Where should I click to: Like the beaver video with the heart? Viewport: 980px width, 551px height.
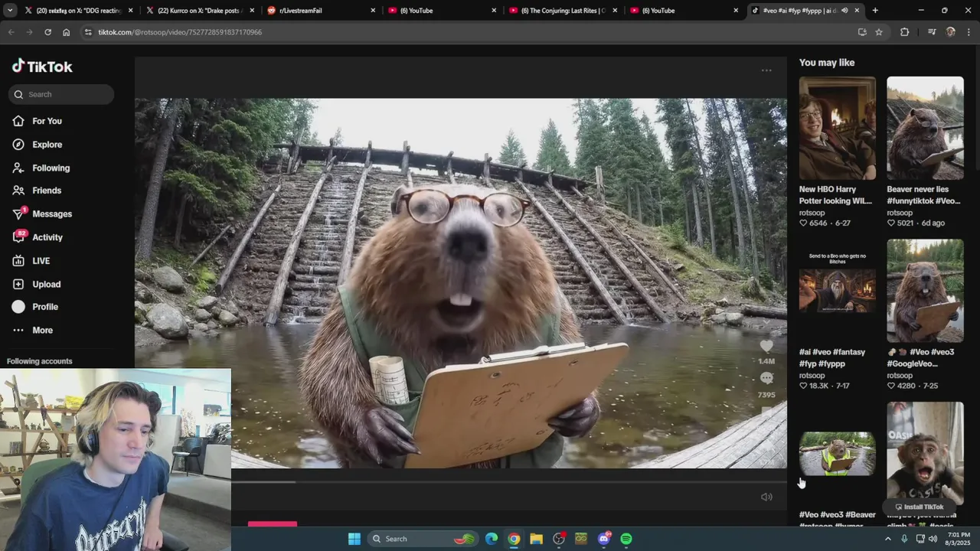pyautogui.click(x=766, y=347)
